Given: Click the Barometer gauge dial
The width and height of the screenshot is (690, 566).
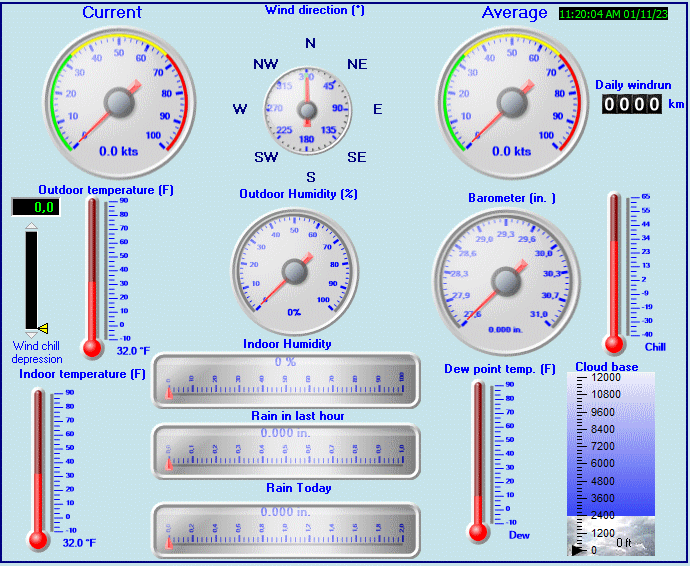Looking at the screenshot, I should coord(506,274).
